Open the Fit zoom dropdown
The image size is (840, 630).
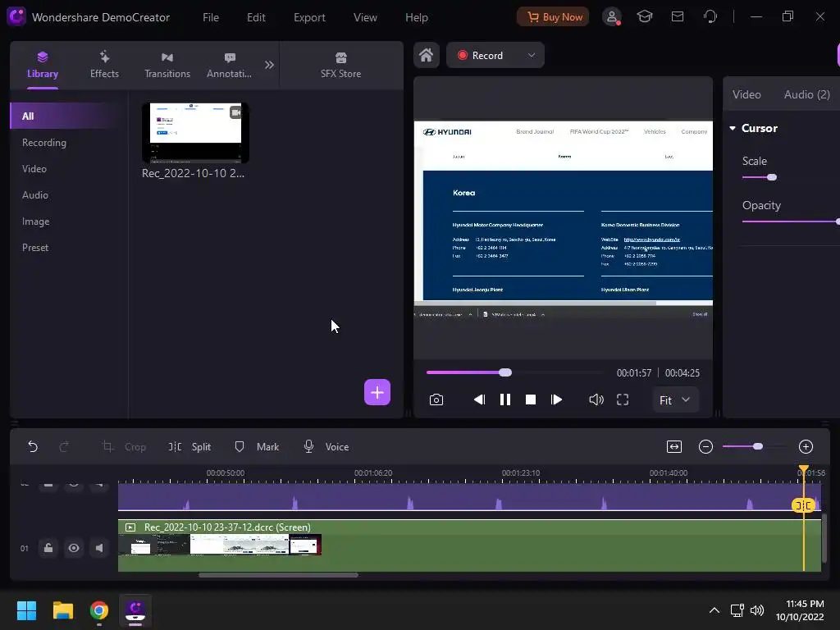(x=675, y=400)
